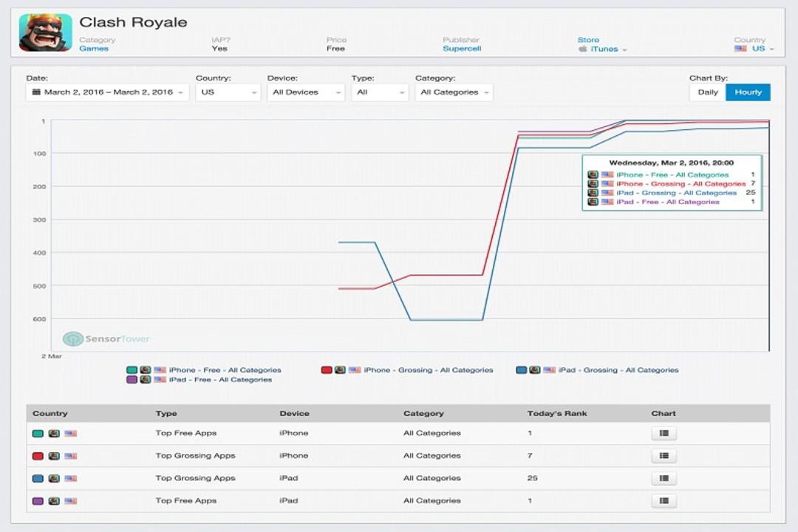Click iPad - Free - All Categories legend label
The width and height of the screenshot is (798, 532).
click(220, 380)
